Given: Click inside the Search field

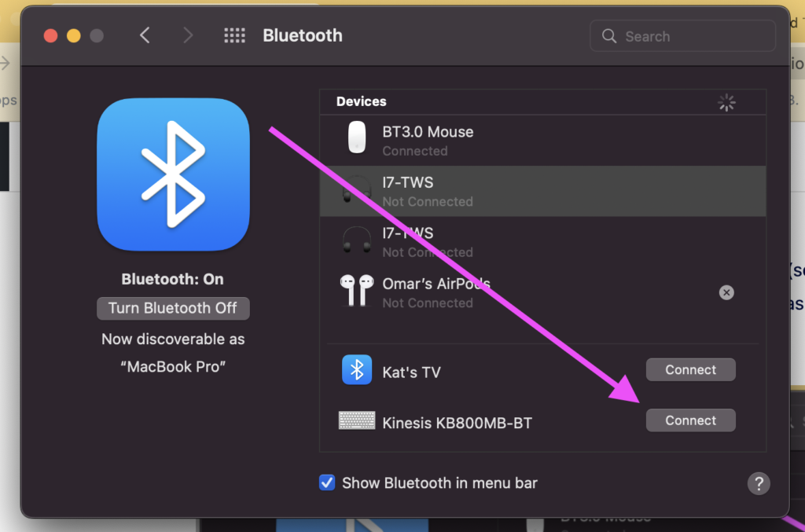Looking at the screenshot, I should click(682, 35).
